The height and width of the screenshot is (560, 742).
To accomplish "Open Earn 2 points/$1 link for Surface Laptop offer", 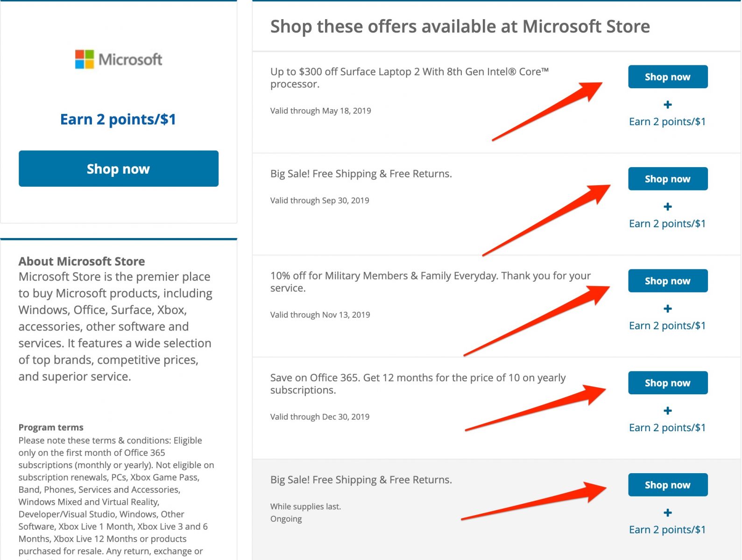I will (667, 122).
